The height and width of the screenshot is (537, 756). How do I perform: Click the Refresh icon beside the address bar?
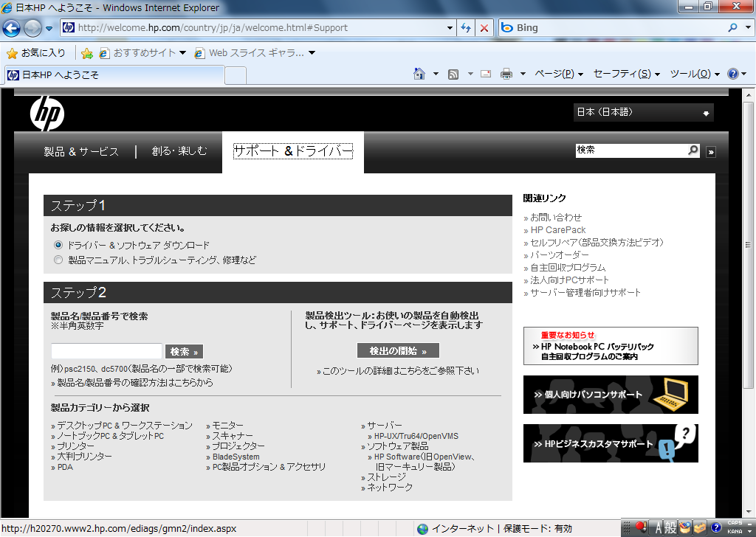coord(466,28)
